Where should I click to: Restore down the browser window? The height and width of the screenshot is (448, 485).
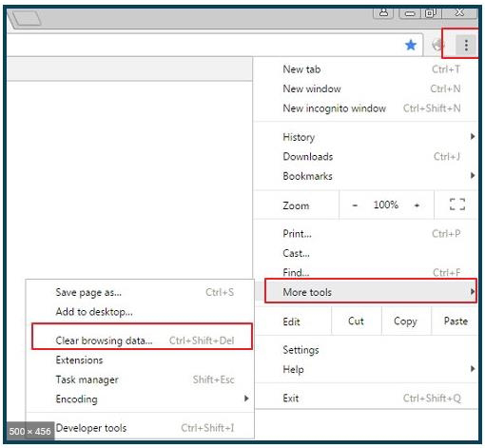point(431,13)
